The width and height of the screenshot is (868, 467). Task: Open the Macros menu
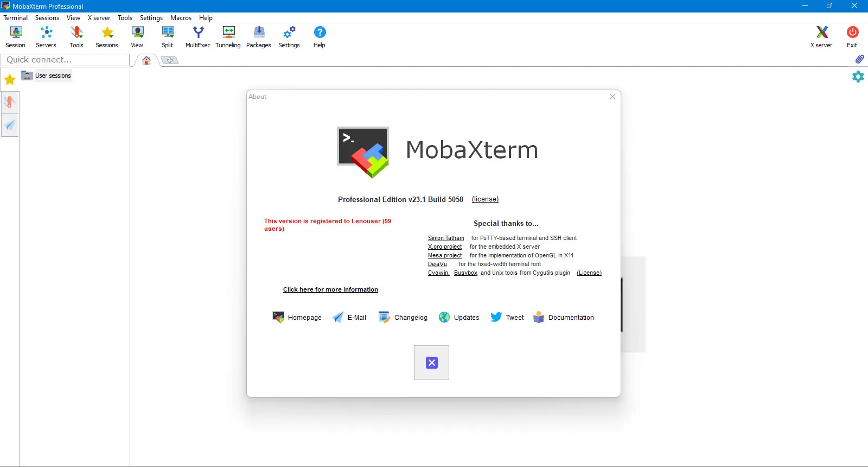point(181,18)
